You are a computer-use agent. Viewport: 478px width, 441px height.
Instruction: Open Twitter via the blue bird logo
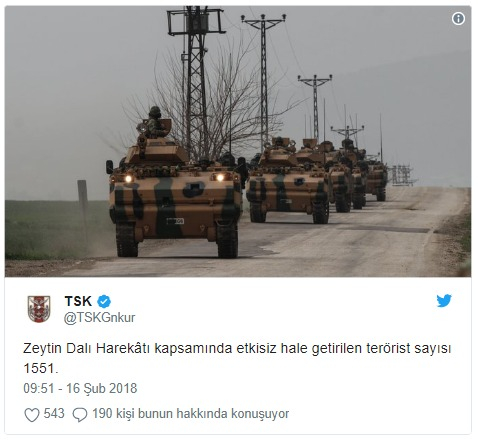444,300
